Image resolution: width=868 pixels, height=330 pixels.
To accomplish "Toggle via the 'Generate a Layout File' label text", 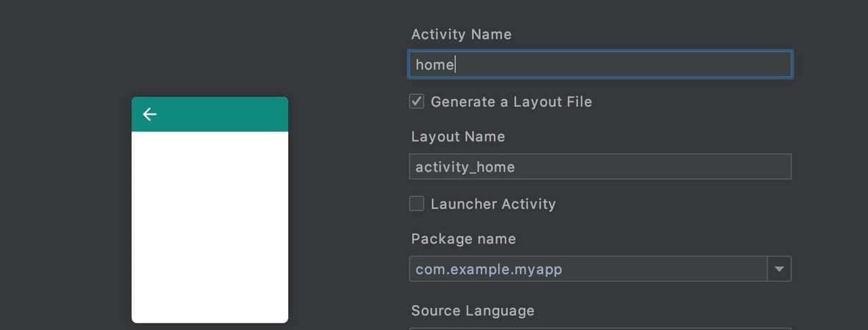I will tap(511, 102).
